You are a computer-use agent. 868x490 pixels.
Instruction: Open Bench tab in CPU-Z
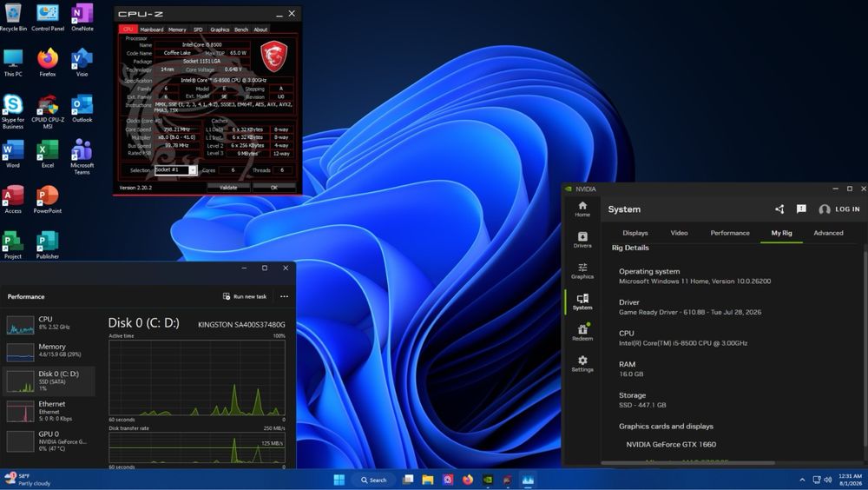[x=240, y=30]
